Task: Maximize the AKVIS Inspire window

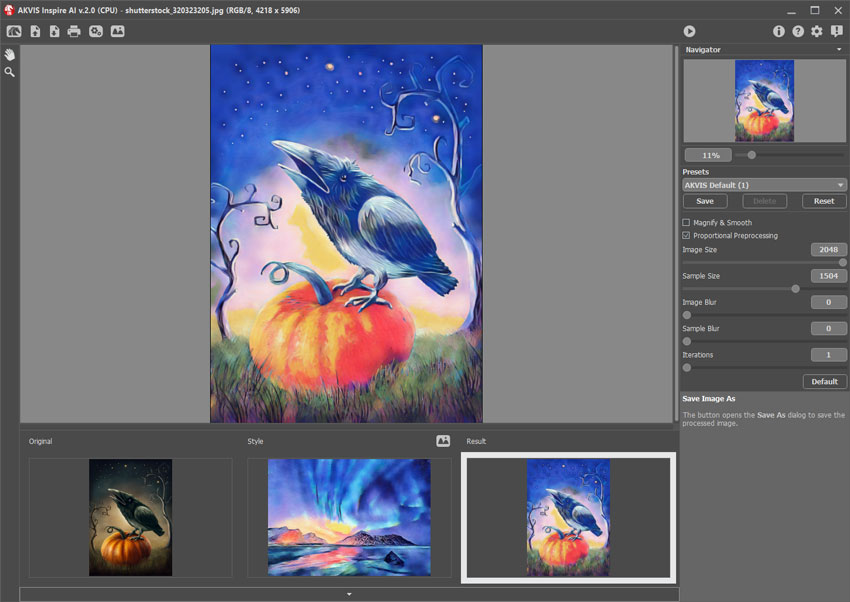Action: (815, 10)
